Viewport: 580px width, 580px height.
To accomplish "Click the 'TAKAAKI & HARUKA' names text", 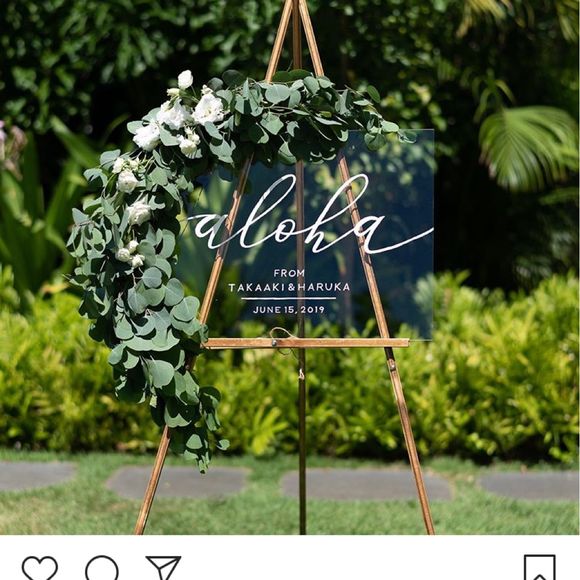I will pos(289,287).
